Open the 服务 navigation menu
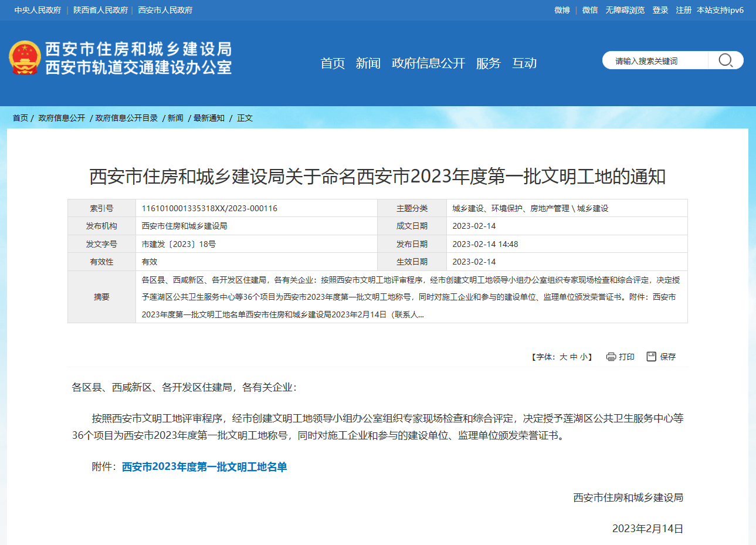The image size is (756, 545). 489,63
